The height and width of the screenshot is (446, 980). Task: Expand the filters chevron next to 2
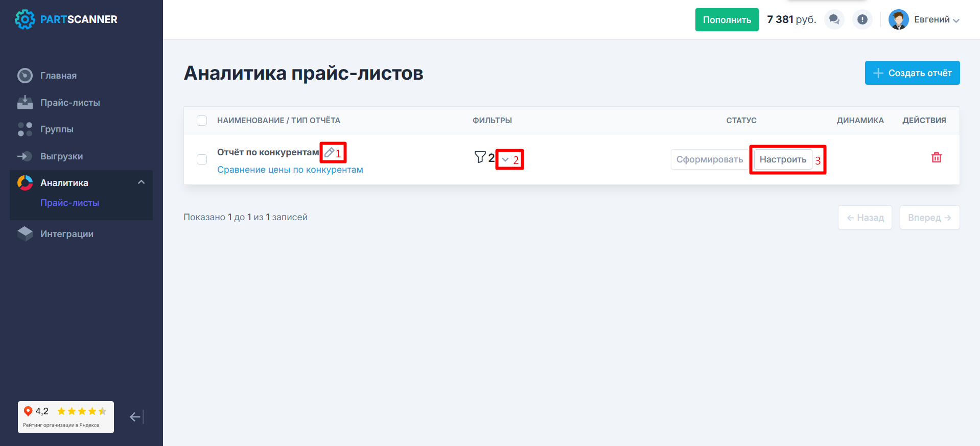505,159
